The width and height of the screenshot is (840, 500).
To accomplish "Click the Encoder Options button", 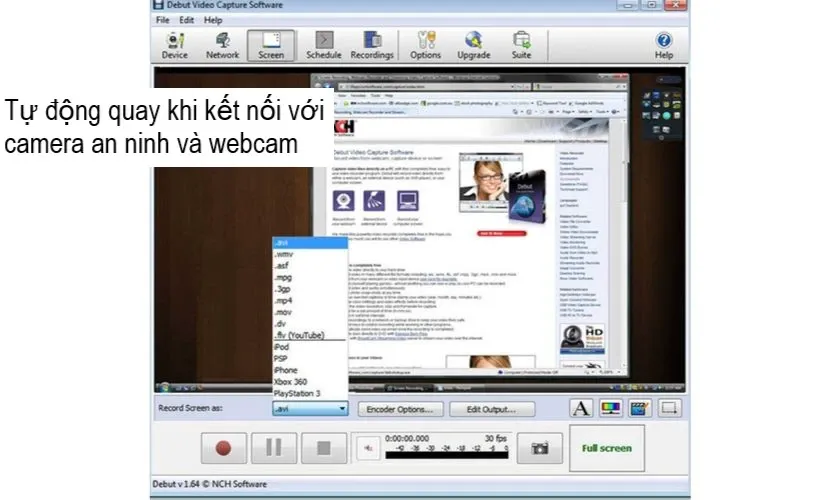I will pyautogui.click(x=400, y=409).
